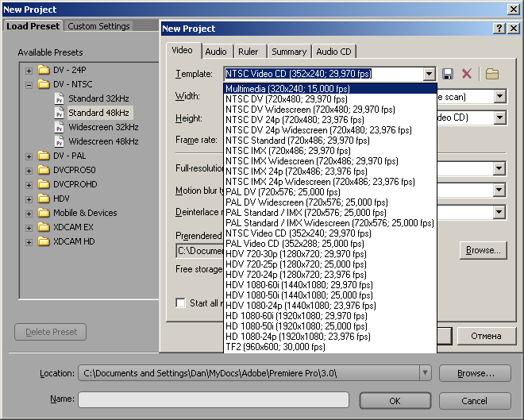Click the red X delete template icon
Viewport: 524px width, 420px height.
tap(467, 74)
